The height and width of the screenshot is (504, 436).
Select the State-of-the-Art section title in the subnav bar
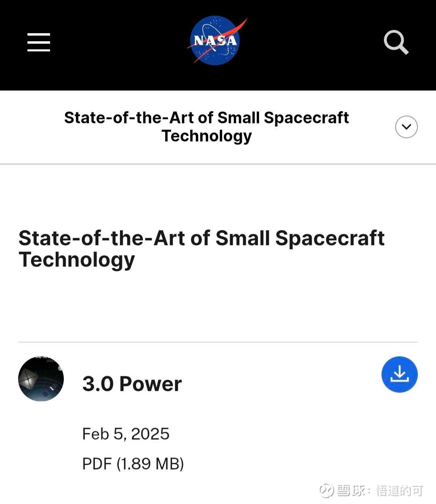pos(206,118)
